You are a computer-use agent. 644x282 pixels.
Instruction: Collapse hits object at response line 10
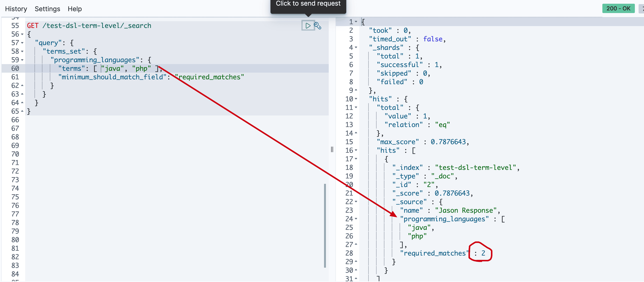[x=356, y=99]
